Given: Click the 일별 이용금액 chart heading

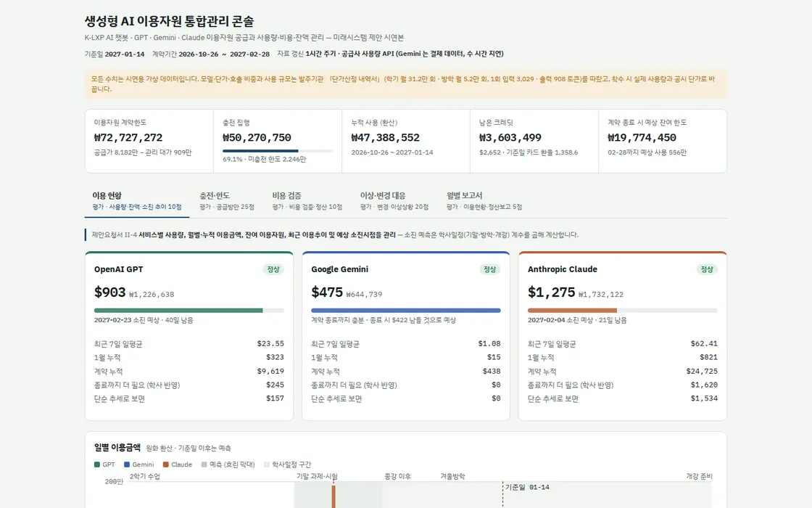Looking at the screenshot, I should coord(117,447).
